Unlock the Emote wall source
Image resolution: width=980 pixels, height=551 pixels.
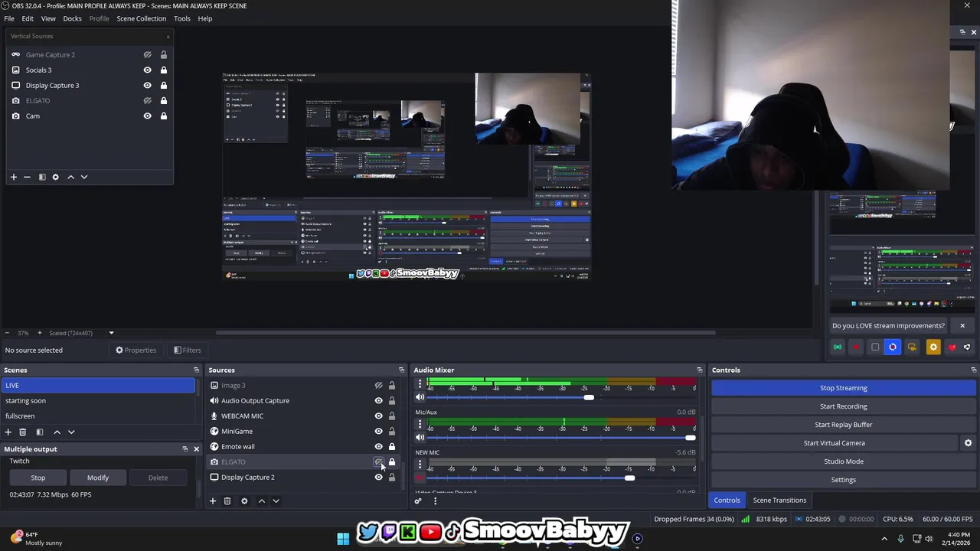click(x=392, y=446)
